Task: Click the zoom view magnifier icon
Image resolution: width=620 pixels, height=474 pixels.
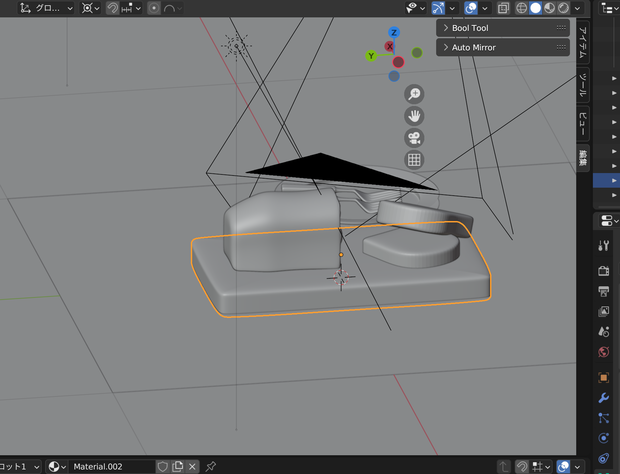Action: point(414,94)
